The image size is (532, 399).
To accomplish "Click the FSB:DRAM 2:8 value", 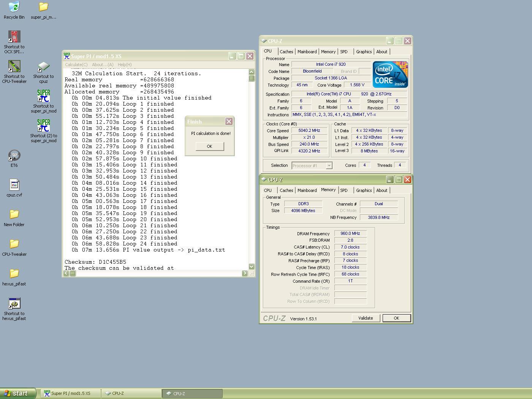I will (350, 240).
